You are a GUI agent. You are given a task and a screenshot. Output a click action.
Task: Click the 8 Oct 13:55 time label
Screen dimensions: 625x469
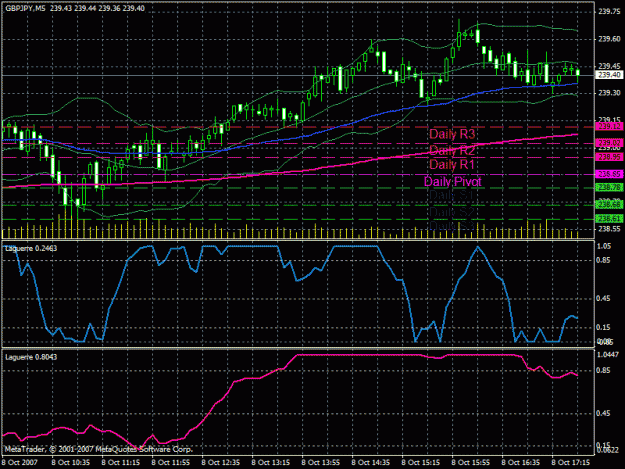point(321,463)
